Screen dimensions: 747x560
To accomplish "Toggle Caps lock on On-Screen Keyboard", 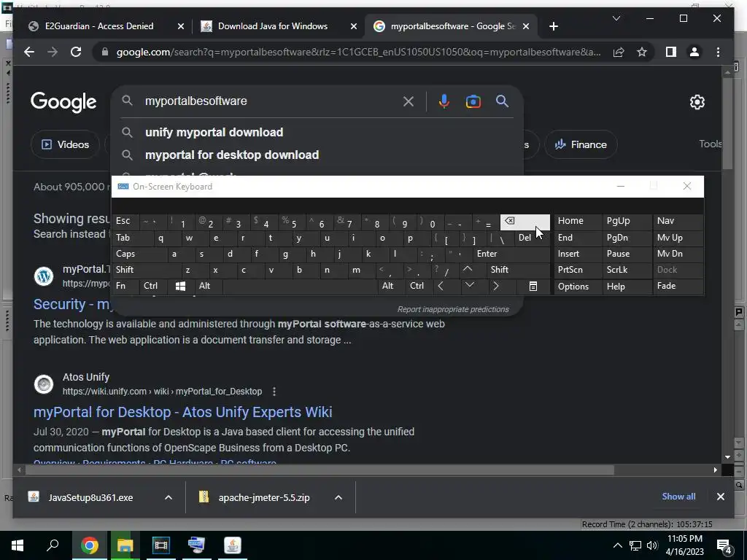I will pyautogui.click(x=139, y=254).
